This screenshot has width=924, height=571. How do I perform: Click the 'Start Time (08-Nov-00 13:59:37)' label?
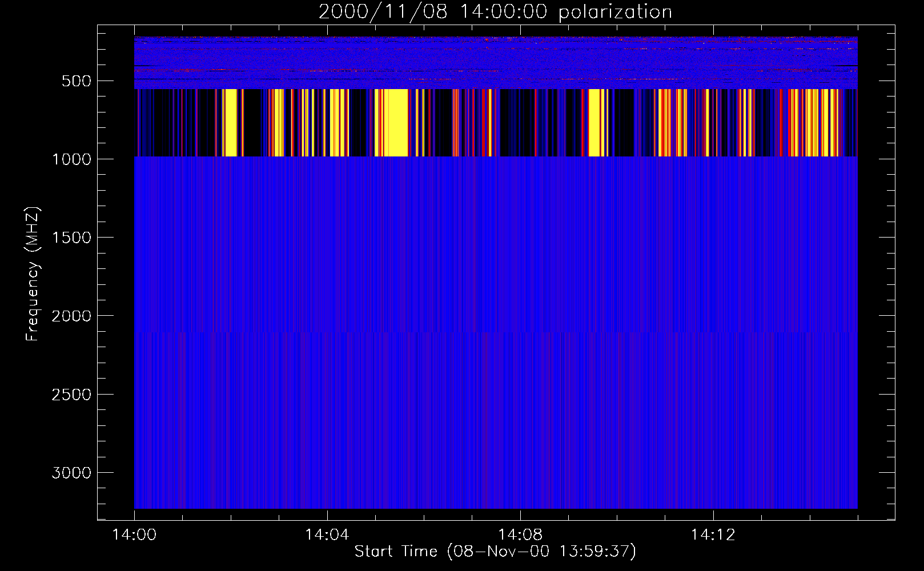tap(495, 552)
